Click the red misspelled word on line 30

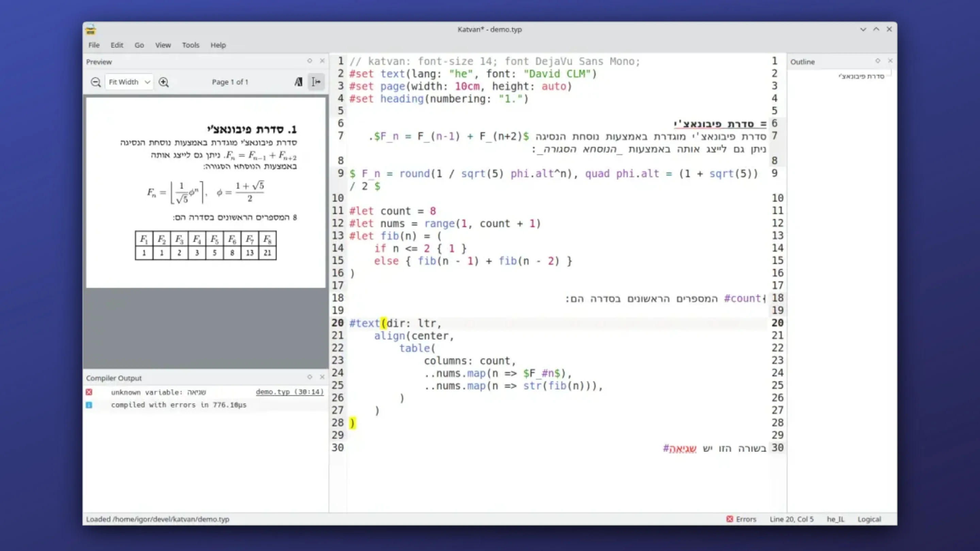pos(683,449)
